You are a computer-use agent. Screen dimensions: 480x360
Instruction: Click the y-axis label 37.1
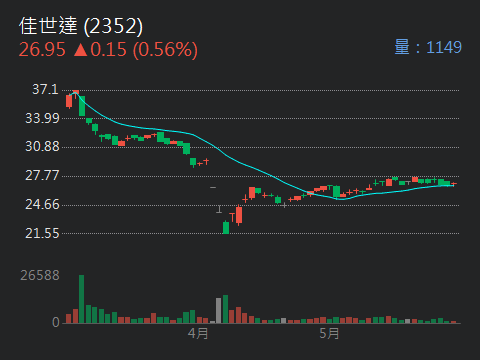(45, 89)
